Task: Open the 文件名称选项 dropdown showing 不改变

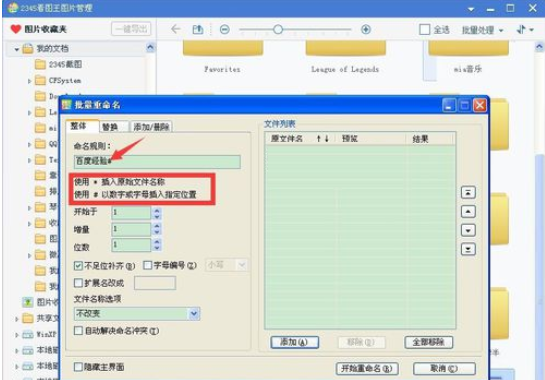Action: click(137, 314)
